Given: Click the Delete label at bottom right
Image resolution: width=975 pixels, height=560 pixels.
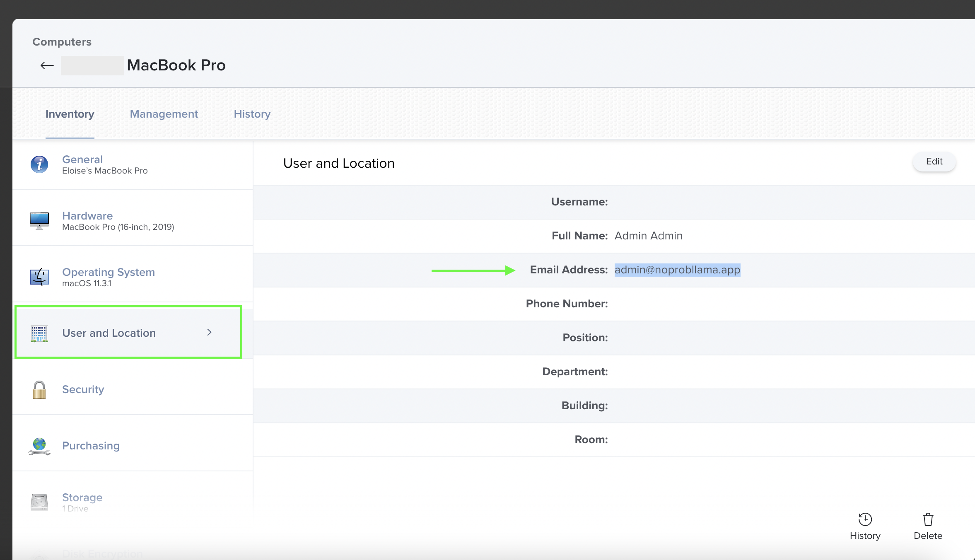Looking at the screenshot, I should [x=928, y=536].
